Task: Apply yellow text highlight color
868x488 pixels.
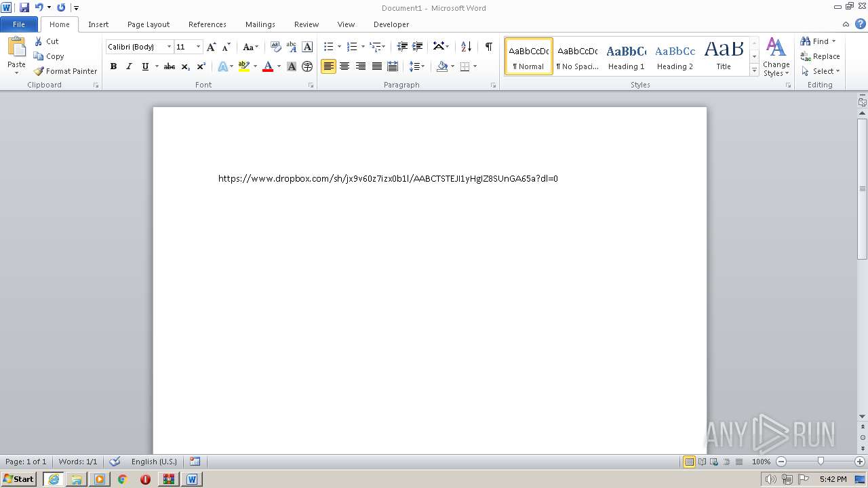Action: [244, 66]
